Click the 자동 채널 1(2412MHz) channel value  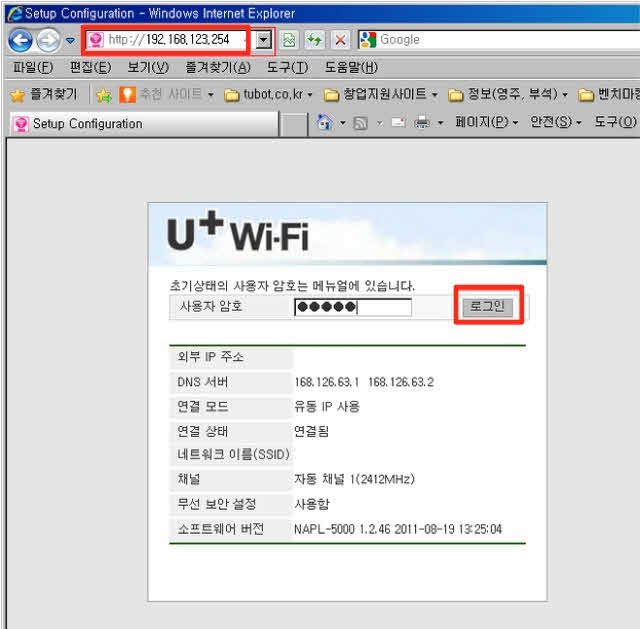coord(354,479)
